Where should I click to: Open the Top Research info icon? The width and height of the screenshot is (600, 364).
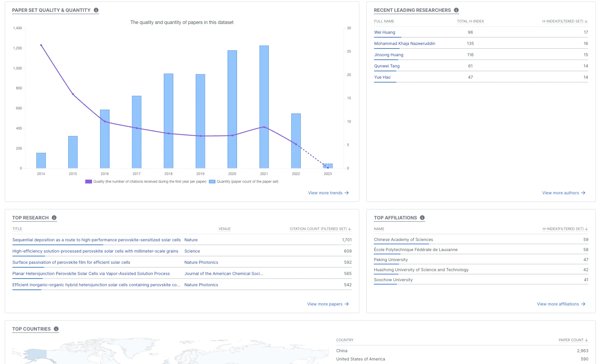(x=54, y=218)
